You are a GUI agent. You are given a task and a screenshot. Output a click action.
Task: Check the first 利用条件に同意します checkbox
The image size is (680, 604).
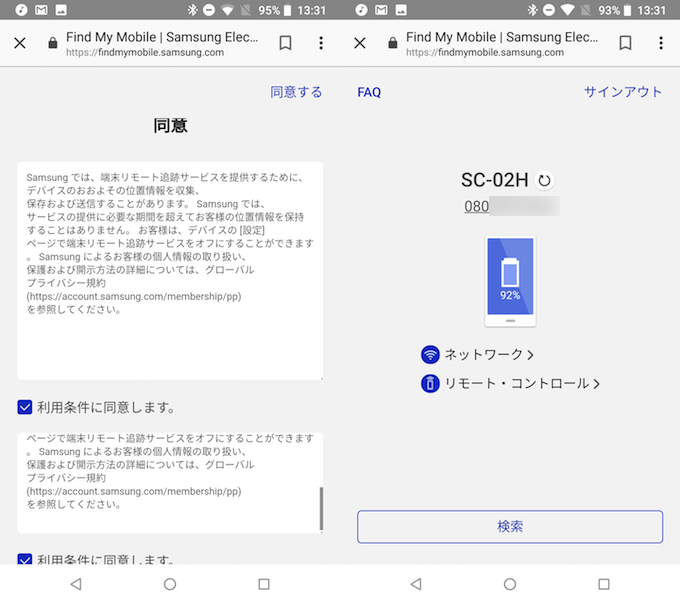[25, 407]
